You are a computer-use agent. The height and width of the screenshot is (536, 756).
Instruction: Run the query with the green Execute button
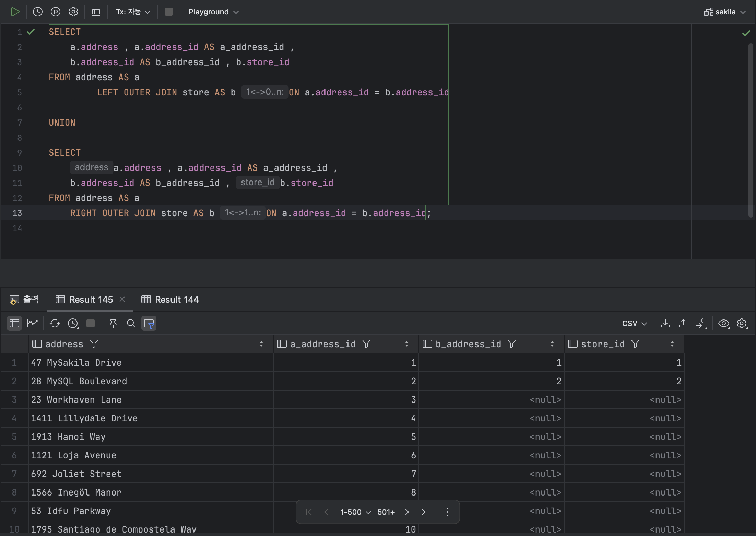(x=15, y=12)
